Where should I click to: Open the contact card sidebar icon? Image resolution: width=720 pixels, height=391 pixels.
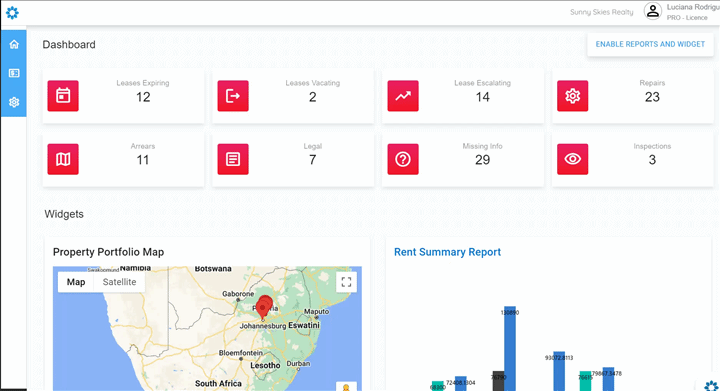(x=14, y=73)
